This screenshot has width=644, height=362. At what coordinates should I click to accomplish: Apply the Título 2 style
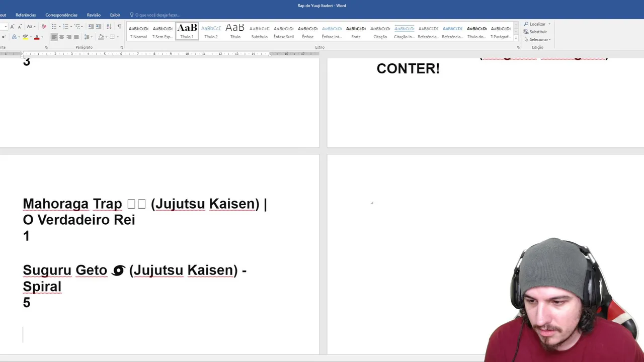211,32
